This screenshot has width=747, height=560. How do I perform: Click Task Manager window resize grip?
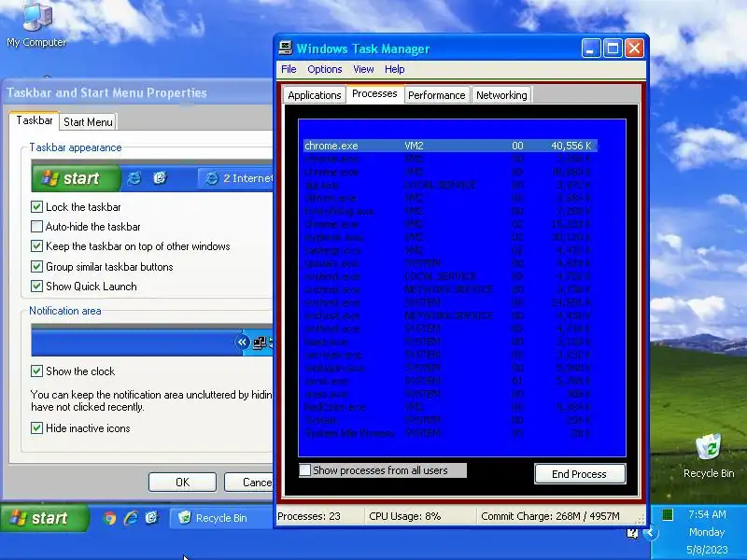tap(641, 520)
